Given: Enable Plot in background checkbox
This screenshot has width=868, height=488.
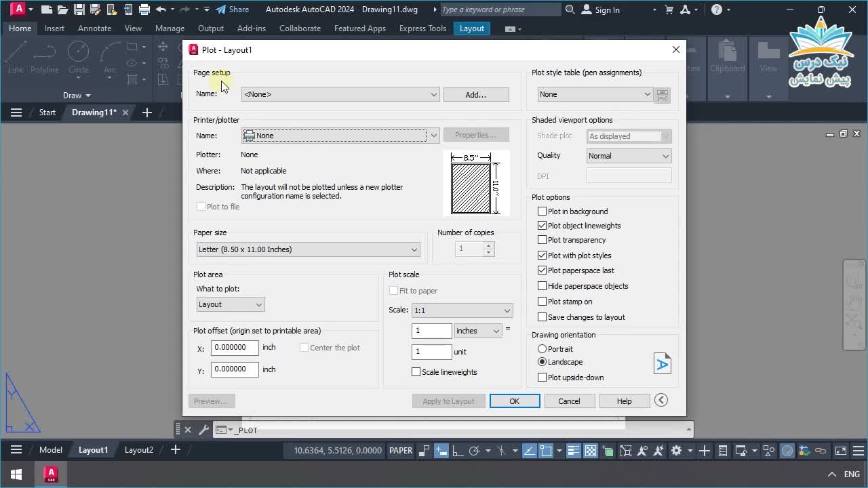Looking at the screenshot, I should click(x=542, y=211).
